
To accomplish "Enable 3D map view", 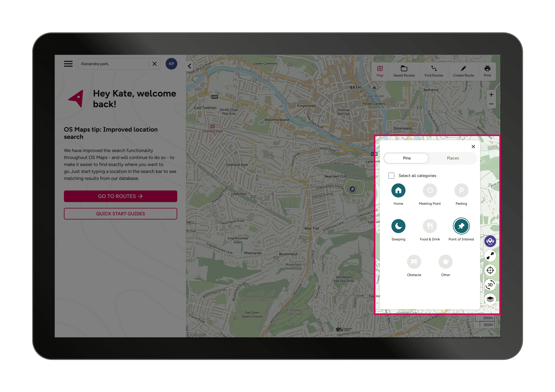I will pyautogui.click(x=490, y=285).
